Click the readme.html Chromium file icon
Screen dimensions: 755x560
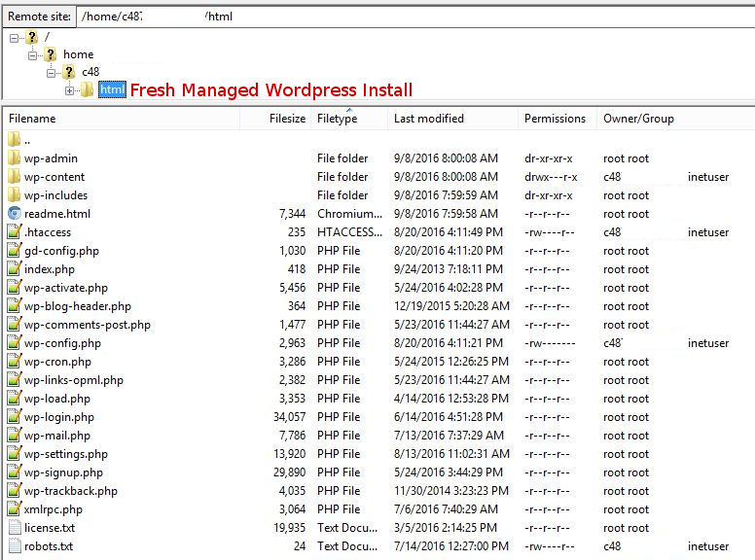pyautogui.click(x=15, y=213)
